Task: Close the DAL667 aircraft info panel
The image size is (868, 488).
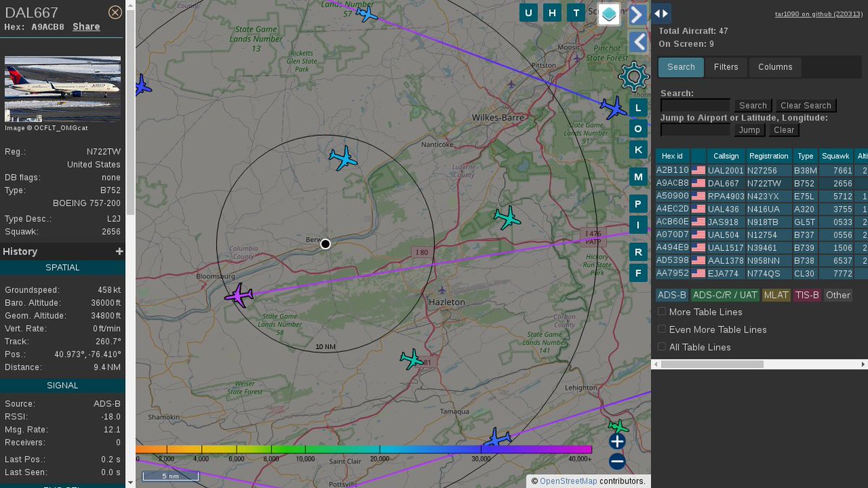Action: pyautogui.click(x=115, y=12)
